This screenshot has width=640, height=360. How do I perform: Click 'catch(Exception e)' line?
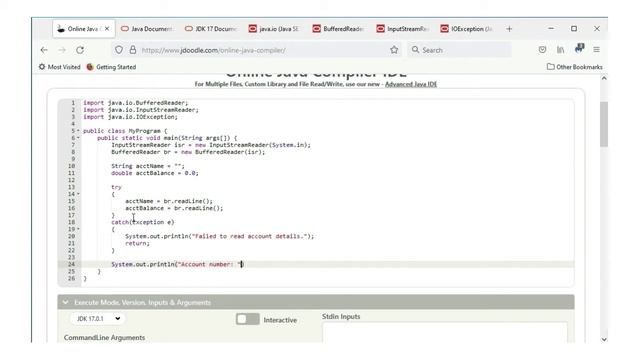[x=142, y=222]
